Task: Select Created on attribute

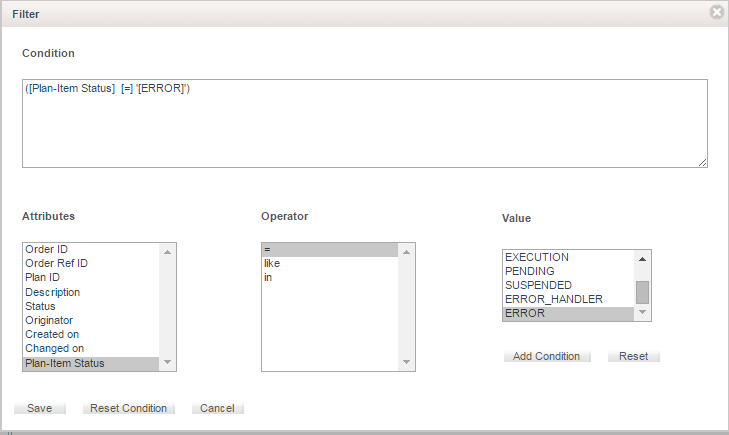Action: tap(53, 334)
